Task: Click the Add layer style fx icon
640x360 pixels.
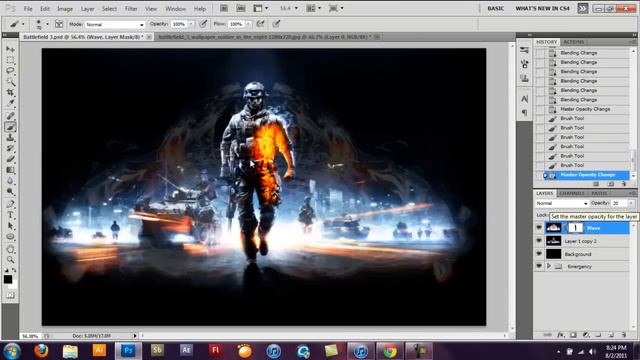Action: click(x=560, y=335)
